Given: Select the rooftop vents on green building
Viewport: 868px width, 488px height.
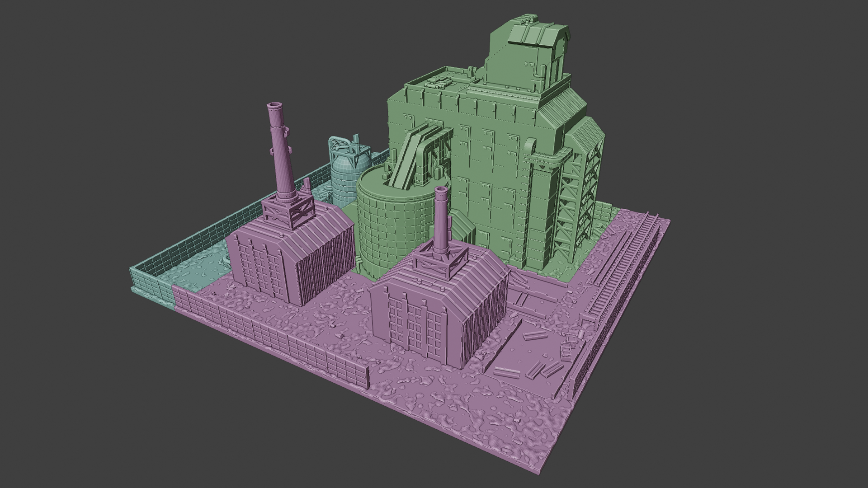Looking at the screenshot, I should tap(439, 82).
